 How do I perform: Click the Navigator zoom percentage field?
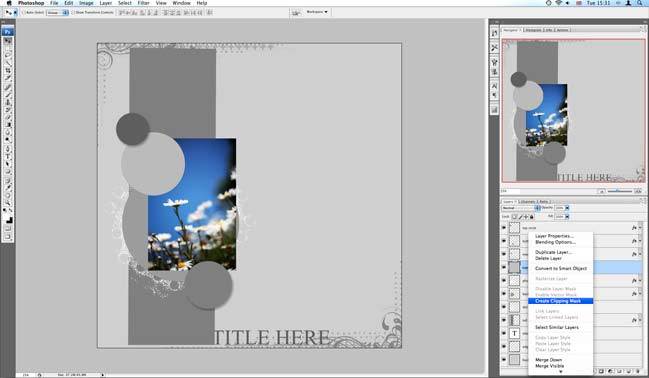click(x=510, y=191)
